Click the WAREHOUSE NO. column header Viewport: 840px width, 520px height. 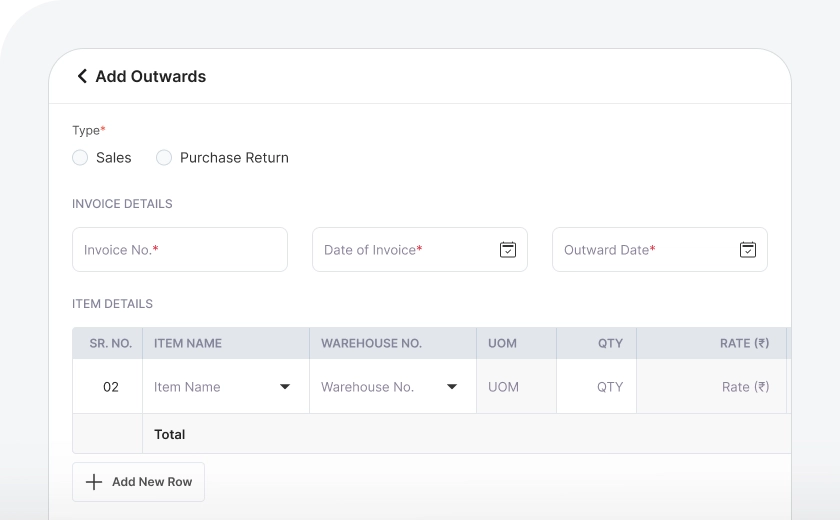pos(371,343)
